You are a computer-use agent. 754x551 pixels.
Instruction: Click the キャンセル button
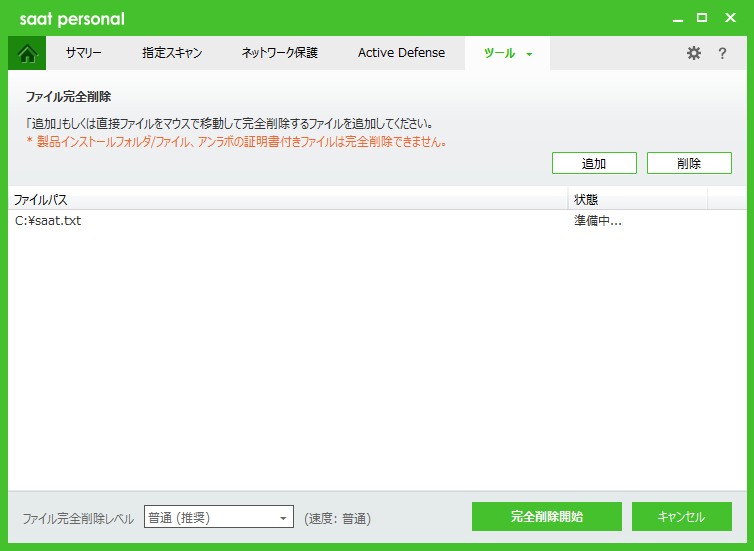coord(682,516)
